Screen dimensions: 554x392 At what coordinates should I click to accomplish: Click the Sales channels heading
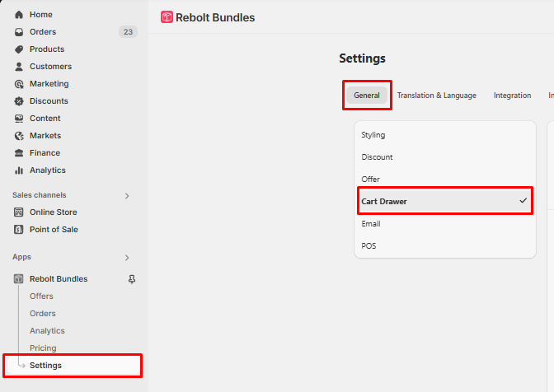click(x=40, y=195)
